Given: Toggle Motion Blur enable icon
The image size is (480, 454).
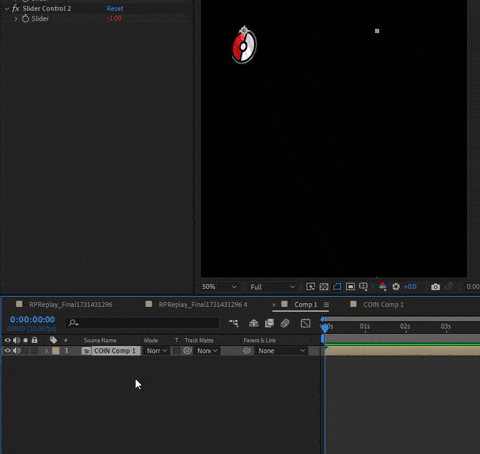Looking at the screenshot, I should pos(285,323).
